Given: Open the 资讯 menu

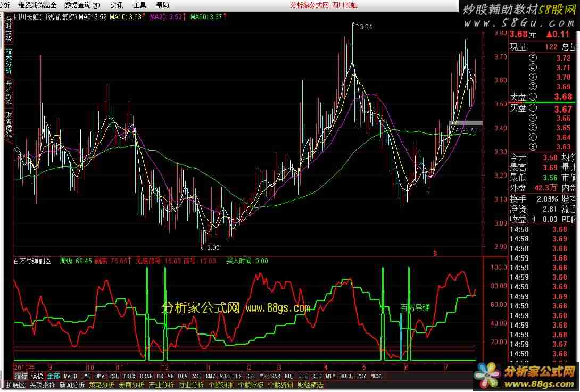Looking at the screenshot, I should 117,5.
